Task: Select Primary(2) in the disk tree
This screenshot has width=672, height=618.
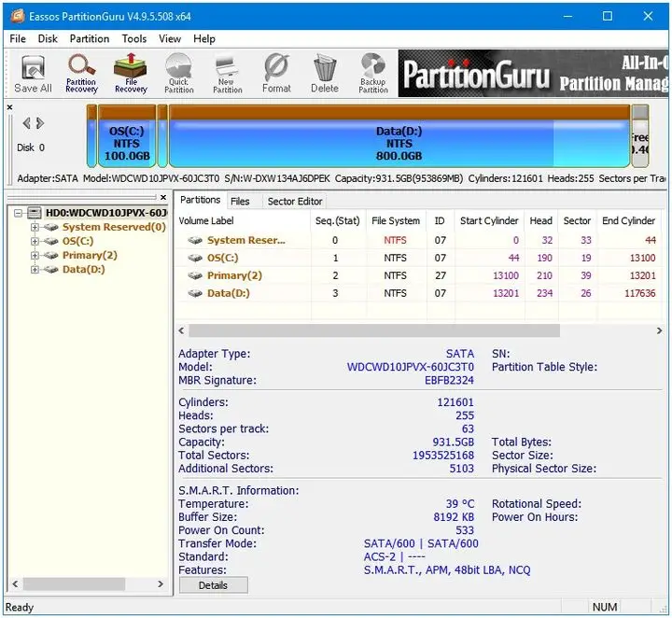Action: 90,255
